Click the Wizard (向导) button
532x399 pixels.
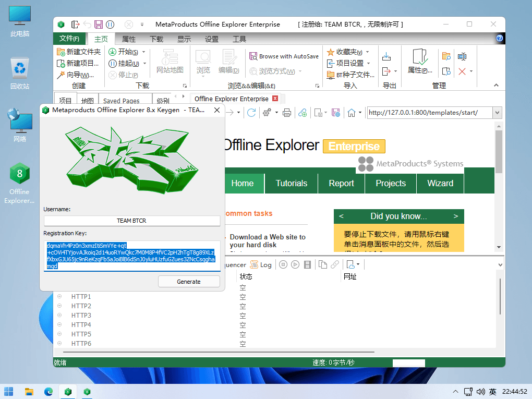(x=75, y=75)
